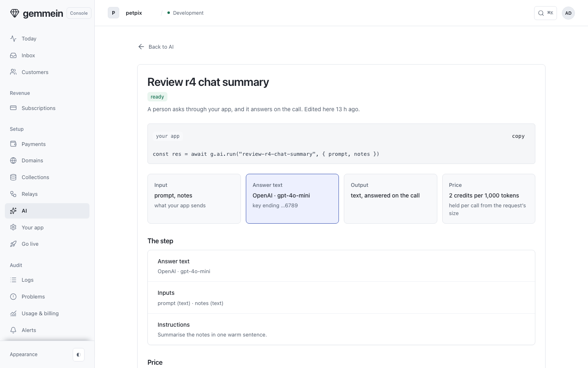588x368 pixels.
Task: Open the Logs page
Action: coord(47,280)
